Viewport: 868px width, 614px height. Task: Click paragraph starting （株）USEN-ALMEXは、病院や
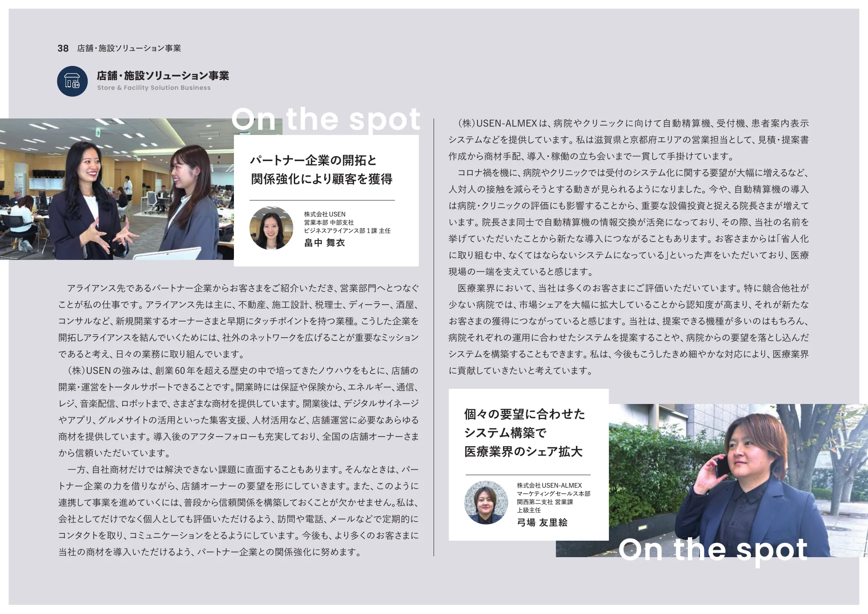(x=629, y=140)
